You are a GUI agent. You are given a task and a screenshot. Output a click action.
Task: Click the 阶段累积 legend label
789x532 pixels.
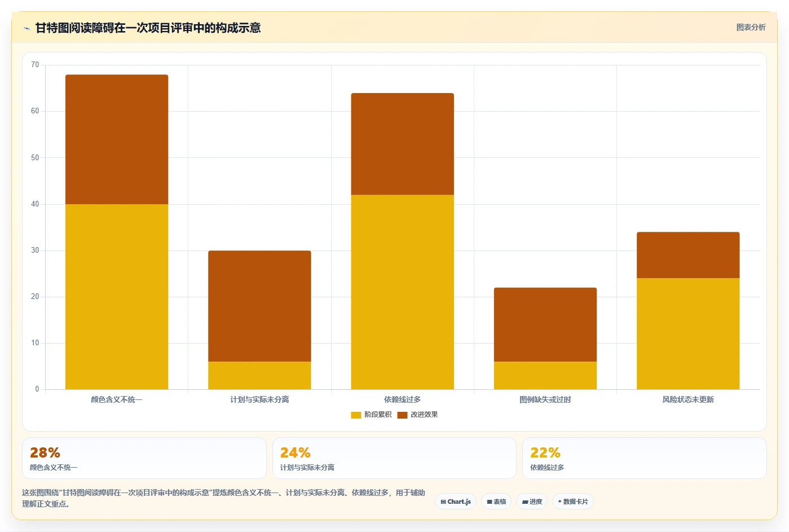coord(378,415)
